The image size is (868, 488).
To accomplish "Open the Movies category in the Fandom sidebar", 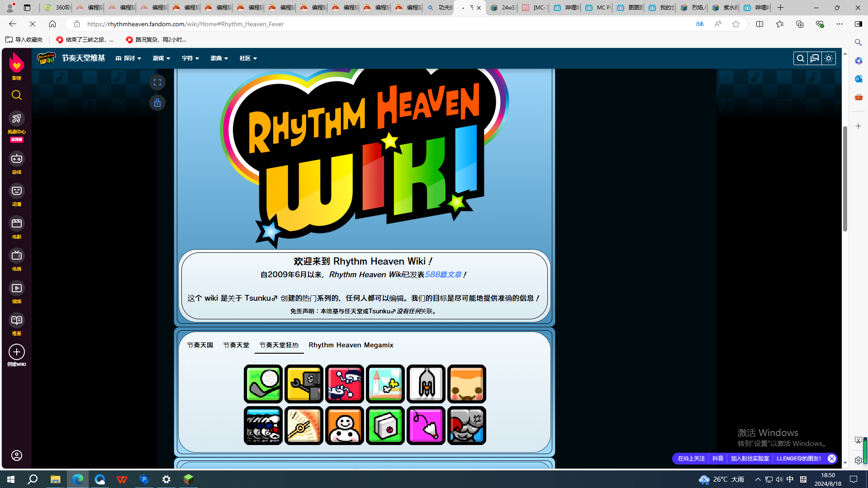I will coord(17,223).
